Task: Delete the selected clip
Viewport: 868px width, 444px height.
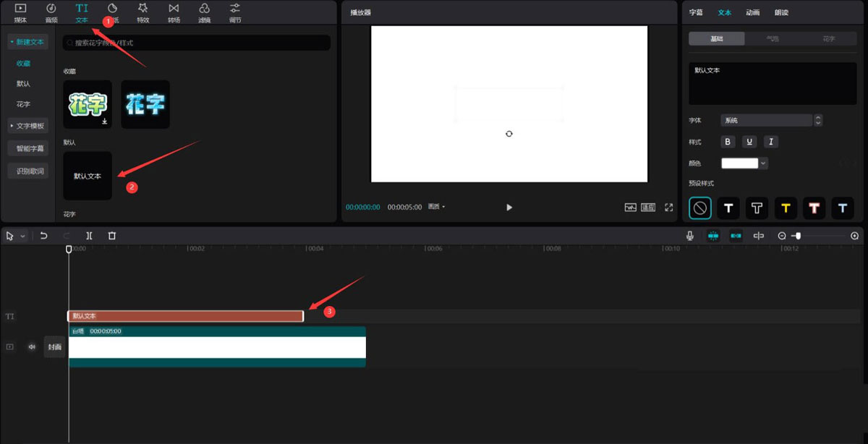Action: 112,236
